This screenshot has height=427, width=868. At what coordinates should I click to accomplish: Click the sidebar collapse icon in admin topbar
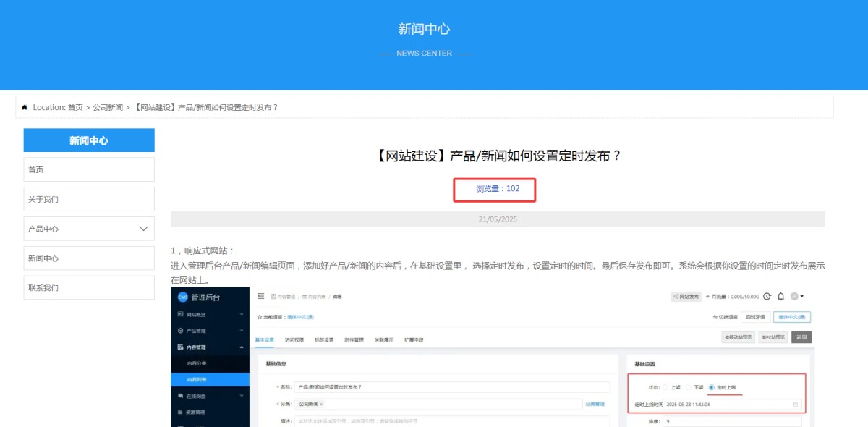pyautogui.click(x=260, y=296)
